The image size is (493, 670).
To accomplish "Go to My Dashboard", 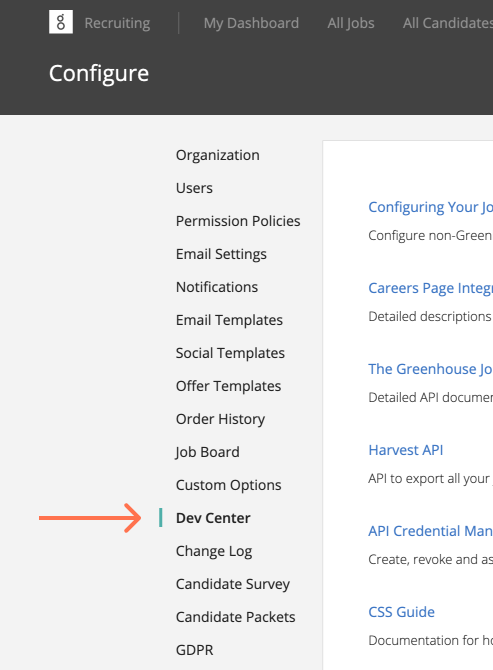I will [251, 23].
